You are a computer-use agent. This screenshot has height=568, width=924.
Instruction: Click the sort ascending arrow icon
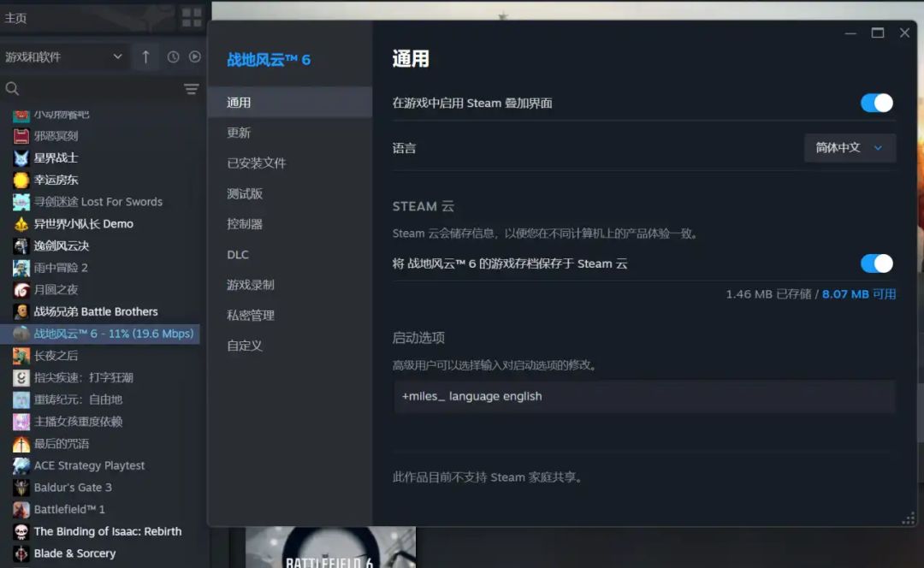[x=145, y=56]
